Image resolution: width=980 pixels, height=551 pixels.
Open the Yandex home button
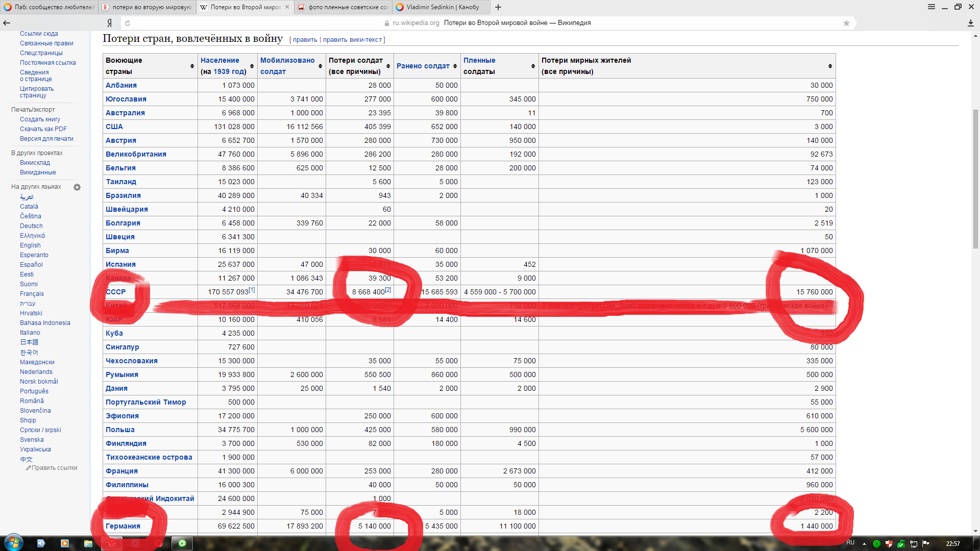coord(109,23)
